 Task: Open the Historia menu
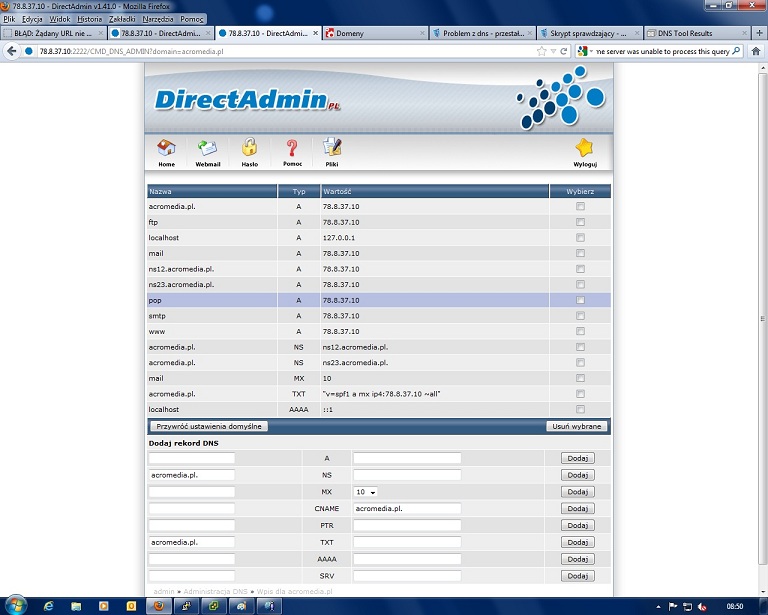(90, 19)
